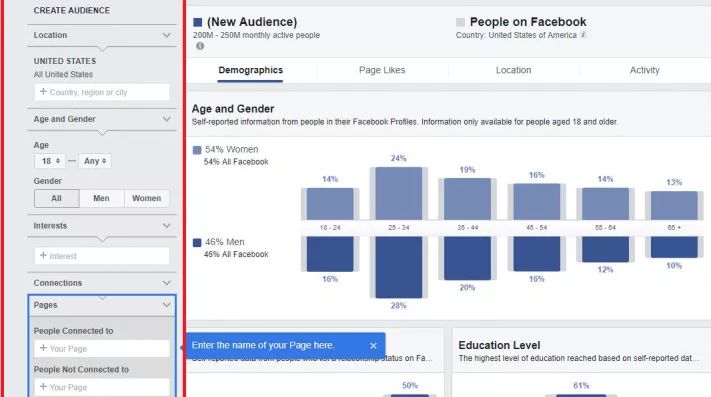This screenshot has height=397, width=711.
Task: Click the 54% Women legend square
Action: click(x=197, y=150)
